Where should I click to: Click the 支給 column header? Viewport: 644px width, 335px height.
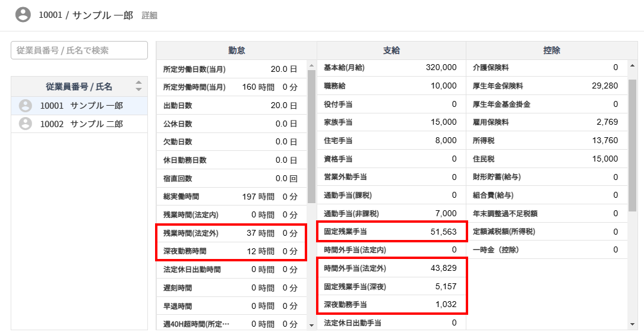click(x=392, y=50)
